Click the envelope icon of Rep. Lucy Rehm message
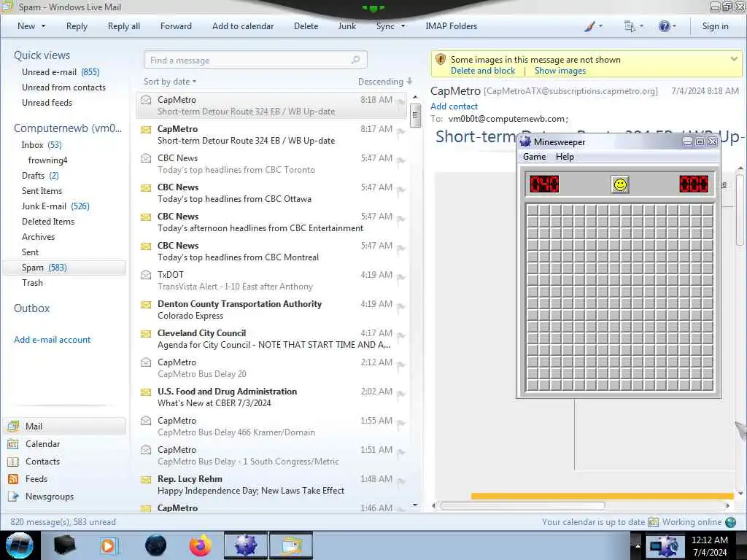 tap(146, 479)
